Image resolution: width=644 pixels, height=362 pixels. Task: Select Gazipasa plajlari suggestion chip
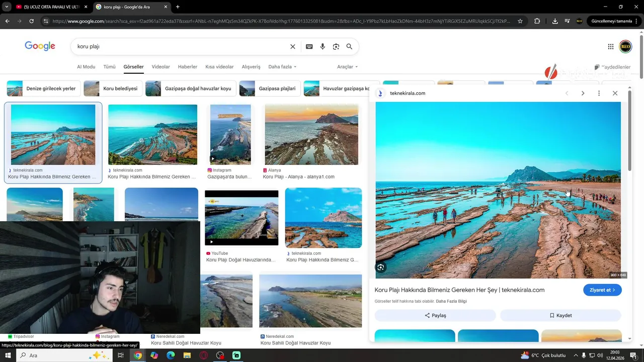pos(269,88)
